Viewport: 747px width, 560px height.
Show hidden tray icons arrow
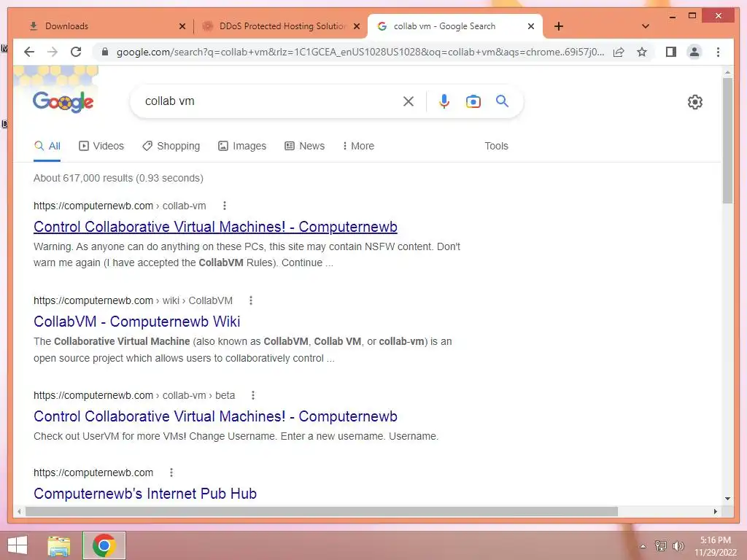[x=643, y=545]
